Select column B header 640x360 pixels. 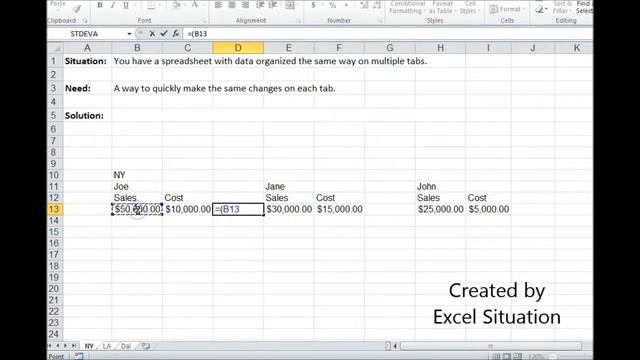(137, 48)
